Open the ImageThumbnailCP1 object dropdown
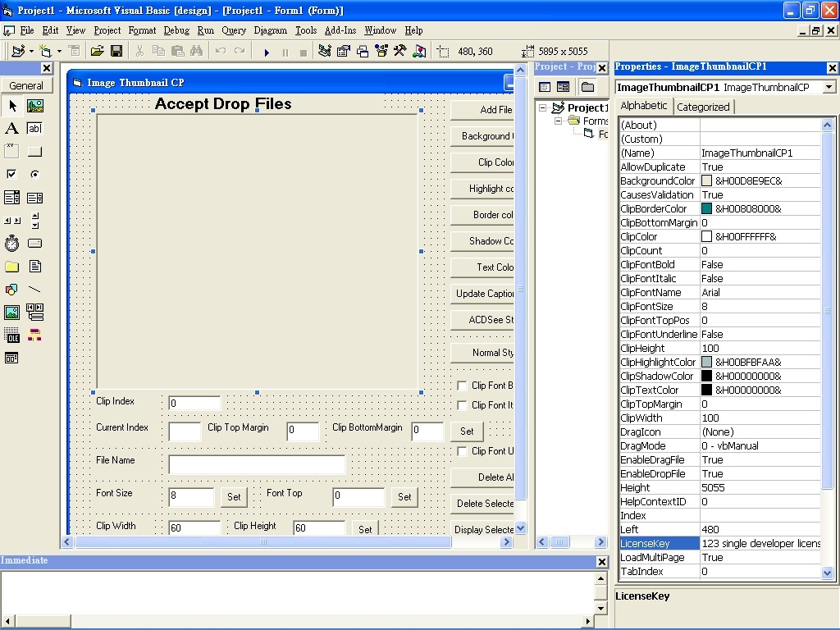The image size is (840, 630). pos(829,87)
